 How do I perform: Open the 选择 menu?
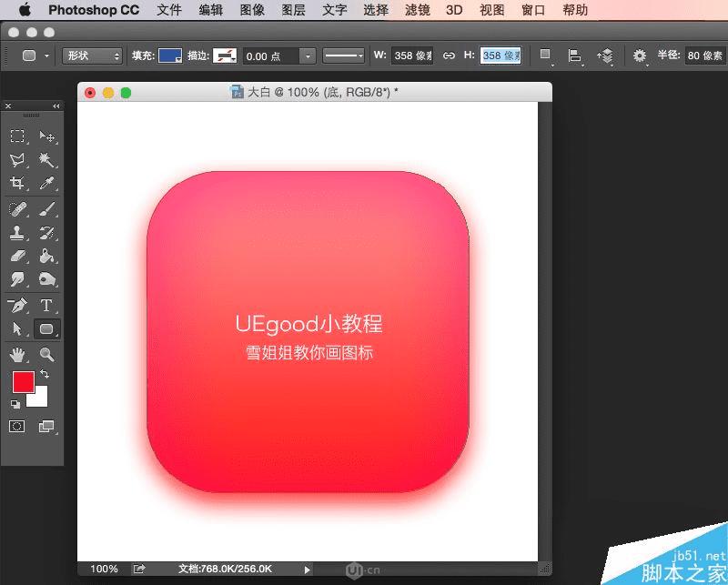point(376,10)
